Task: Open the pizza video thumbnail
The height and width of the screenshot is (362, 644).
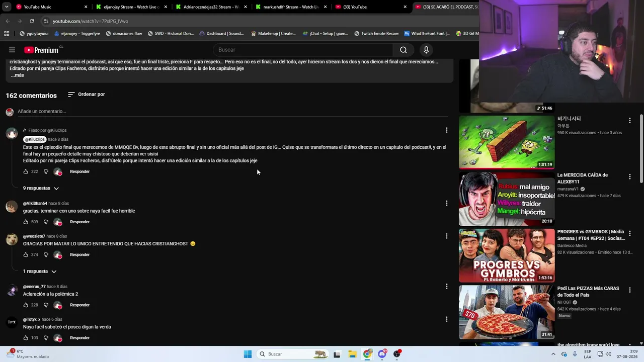Action: 507,312
